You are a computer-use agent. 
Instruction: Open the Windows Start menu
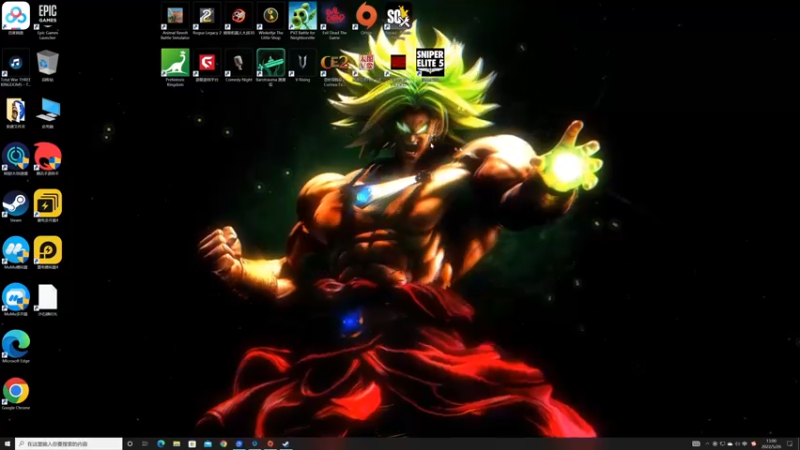[7, 444]
